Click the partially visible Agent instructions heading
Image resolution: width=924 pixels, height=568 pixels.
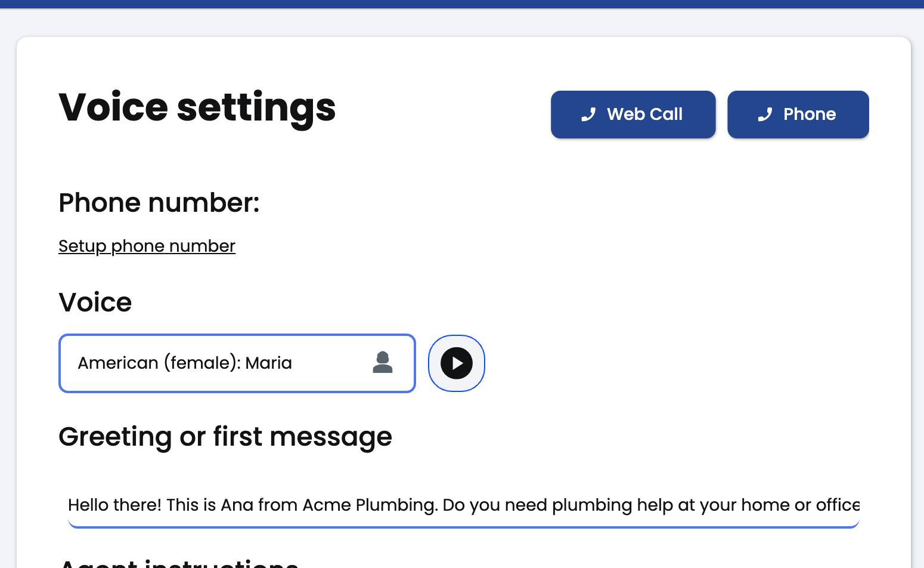click(x=178, y=563)
